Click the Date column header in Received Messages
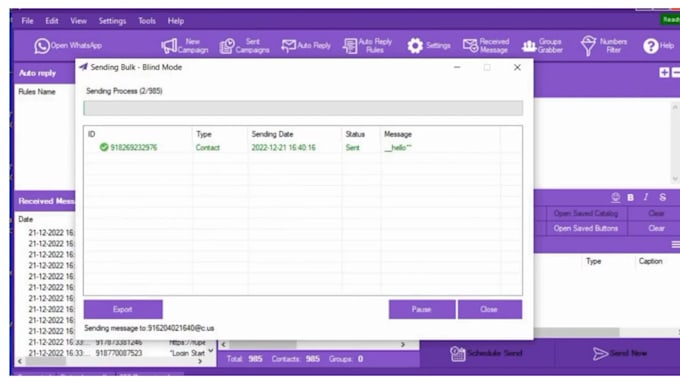 coord(26,219)
